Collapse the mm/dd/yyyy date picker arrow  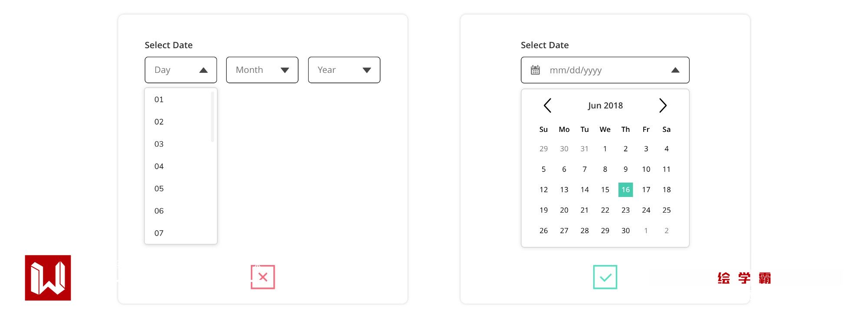(x=675, y=70)
